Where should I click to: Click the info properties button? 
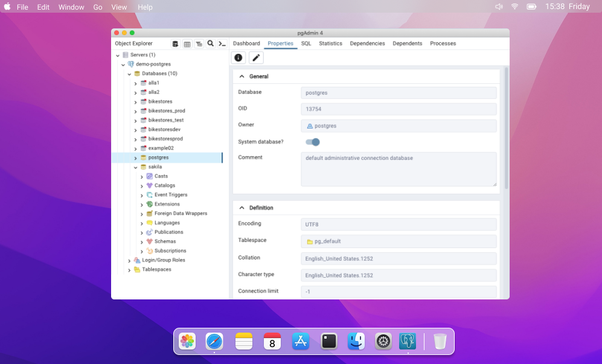point(239,57)
